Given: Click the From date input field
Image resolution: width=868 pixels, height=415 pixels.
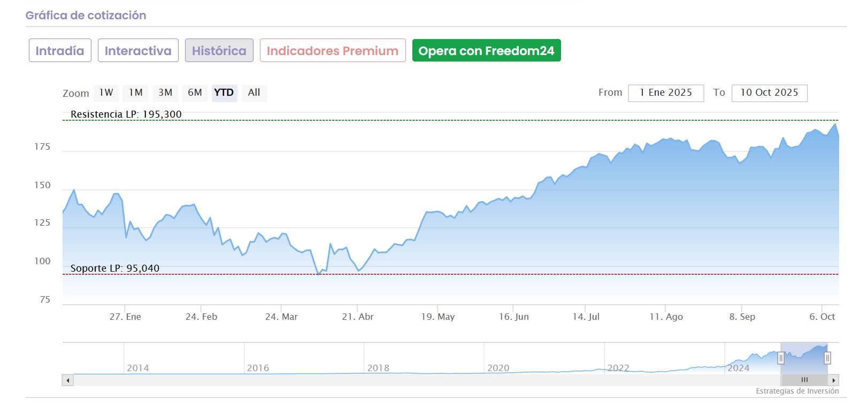Looking at the screenshot, I should pos(666,93).
